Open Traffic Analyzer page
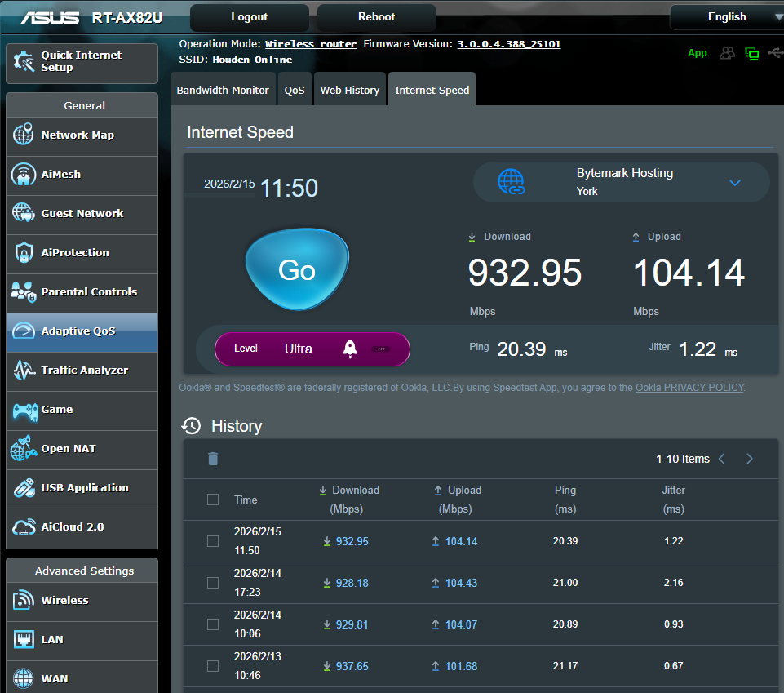The width and height of the screenshot is (784, 693). [82, 371]
